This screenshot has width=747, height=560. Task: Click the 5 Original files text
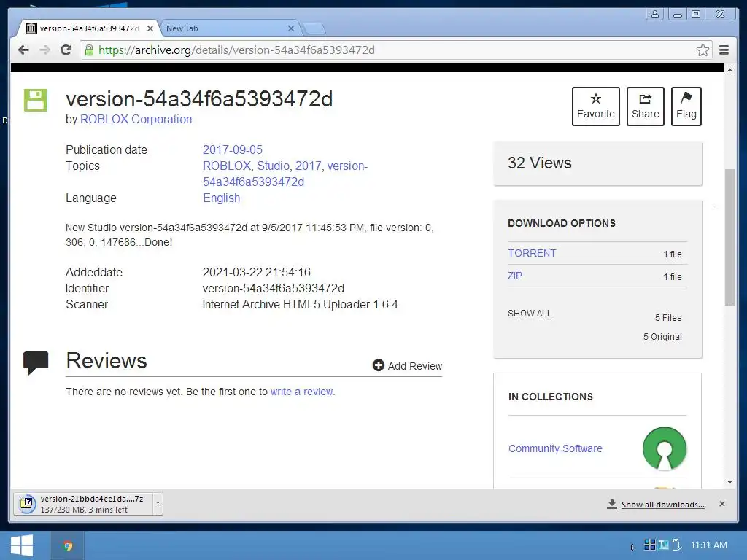(662, 337)
